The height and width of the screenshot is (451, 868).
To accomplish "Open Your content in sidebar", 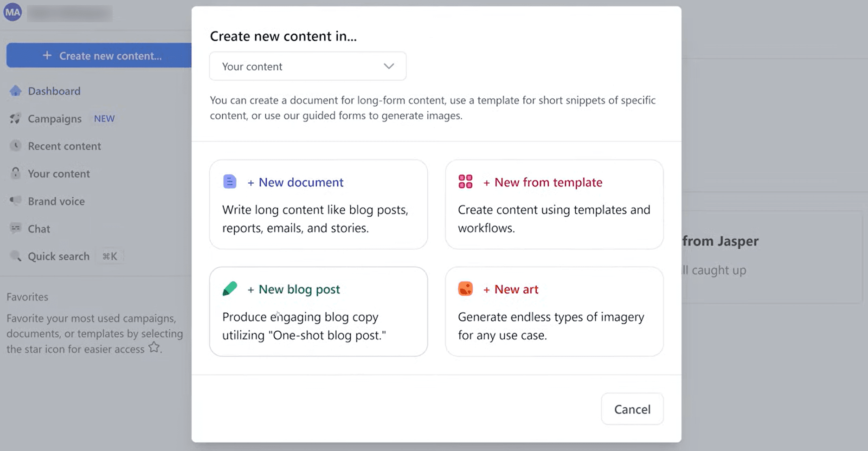I will pyautogui.click(x=58, y=174).
